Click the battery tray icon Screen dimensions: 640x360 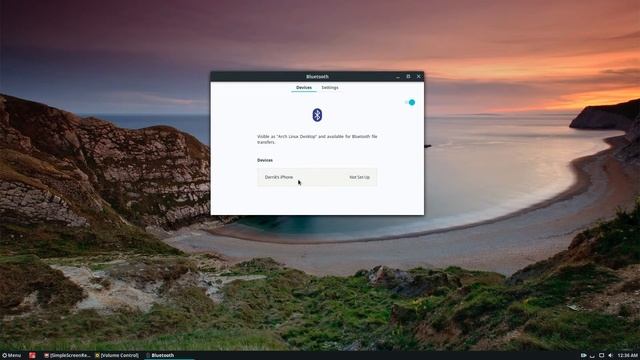583,356
